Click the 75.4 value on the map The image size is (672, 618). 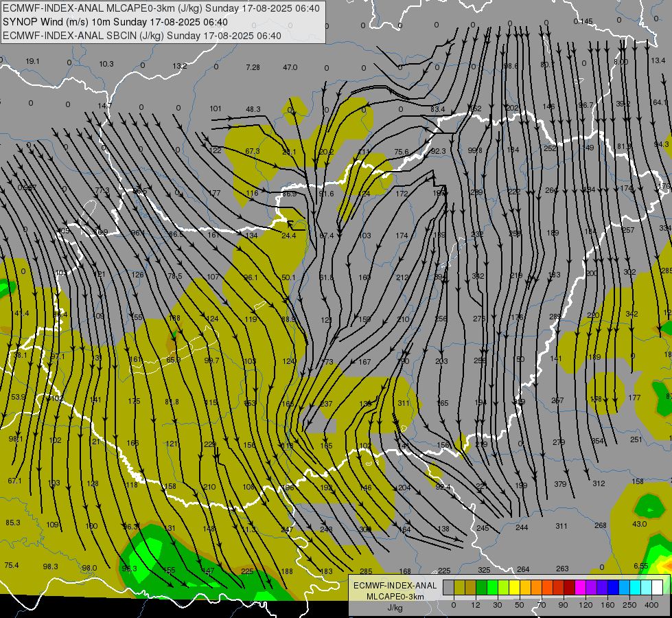[12, 565]
